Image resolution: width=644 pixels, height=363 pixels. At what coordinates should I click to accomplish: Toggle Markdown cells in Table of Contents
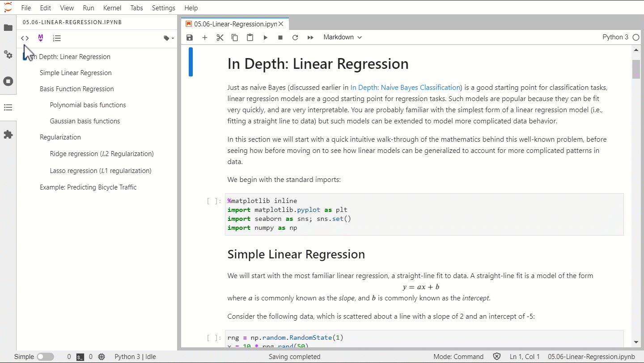click(40, 38)
